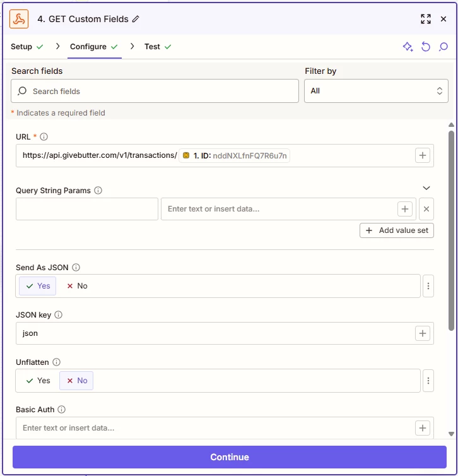The image size is (458, 476).
Task: Insert data plus in JSON key field
Action: click(422, 333)
